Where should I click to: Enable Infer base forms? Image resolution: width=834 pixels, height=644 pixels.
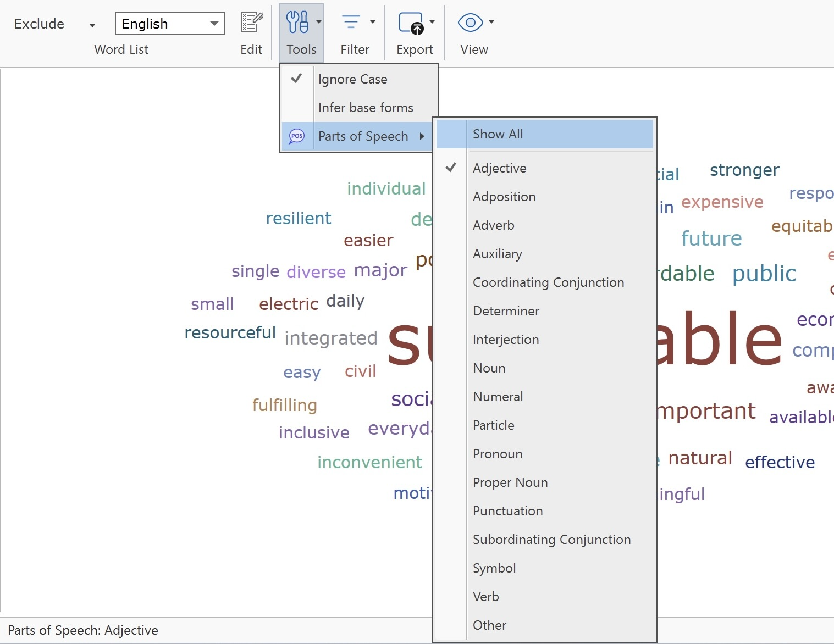pyautogui.click(x=365, y=108)
